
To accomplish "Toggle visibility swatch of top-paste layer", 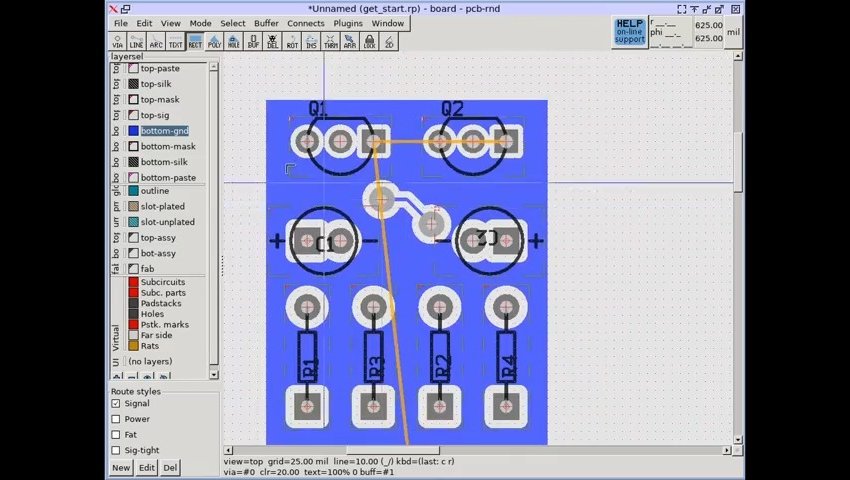I will point(133,68).
